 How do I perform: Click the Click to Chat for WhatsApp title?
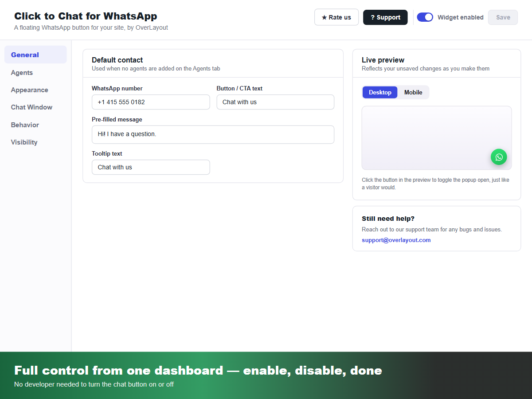tap(86, 16)
